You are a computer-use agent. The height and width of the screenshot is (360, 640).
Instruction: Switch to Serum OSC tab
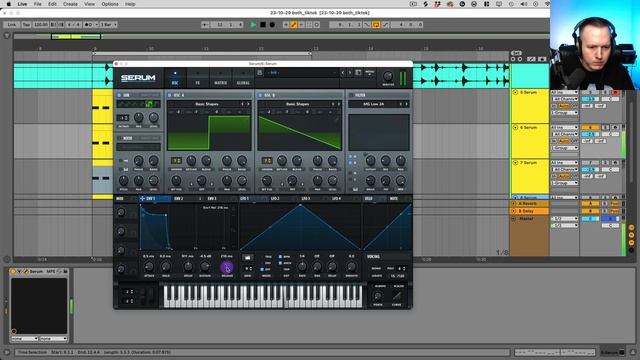175,78
